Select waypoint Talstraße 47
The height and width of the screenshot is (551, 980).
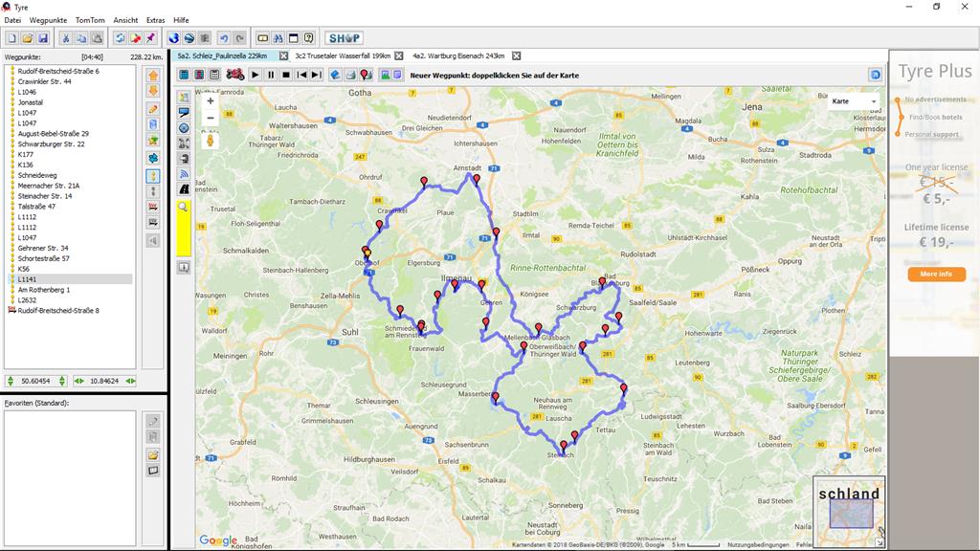36,207
